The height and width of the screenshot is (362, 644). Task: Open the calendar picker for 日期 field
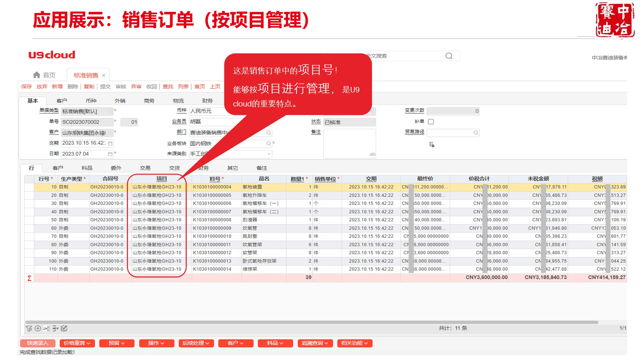pyautogui.click(x=110, y=154)
